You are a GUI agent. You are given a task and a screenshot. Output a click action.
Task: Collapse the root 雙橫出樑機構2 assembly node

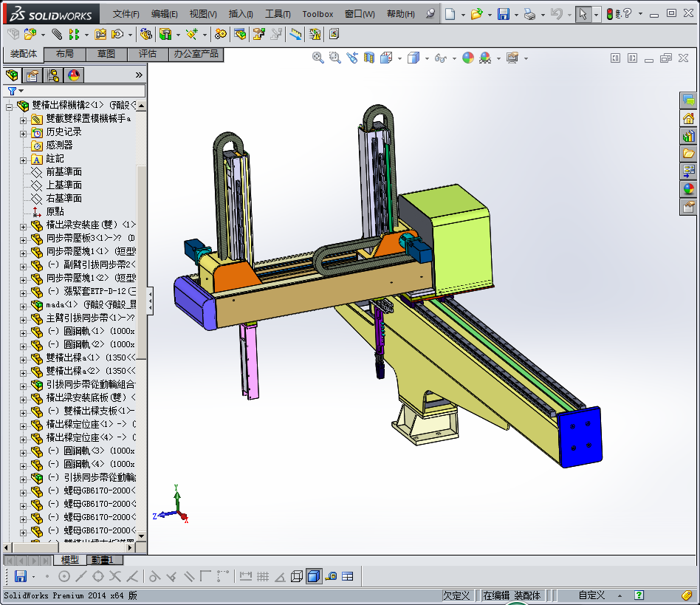click(x=9, y=107)
